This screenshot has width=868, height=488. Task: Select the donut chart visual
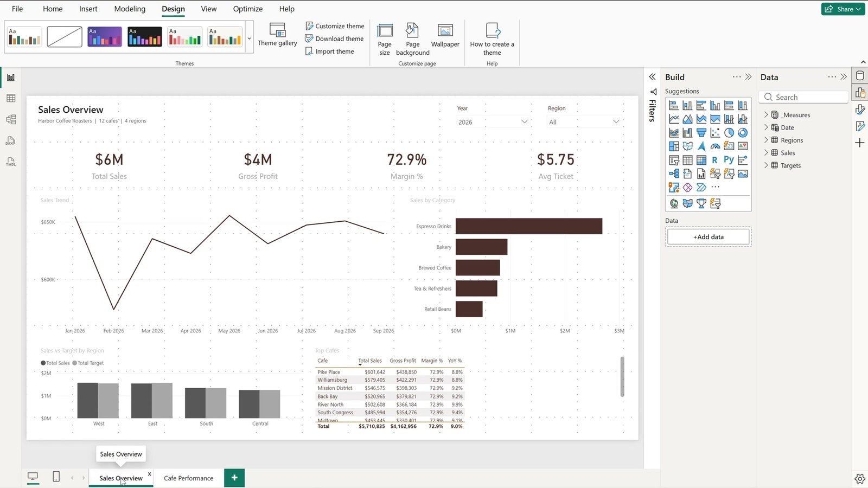point(743,132)
